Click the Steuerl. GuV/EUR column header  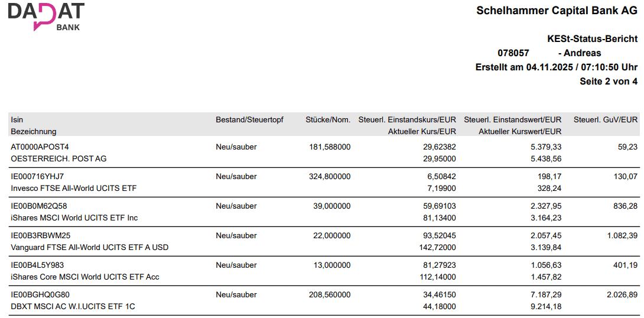pyautogui.click(x=606, y=120)
